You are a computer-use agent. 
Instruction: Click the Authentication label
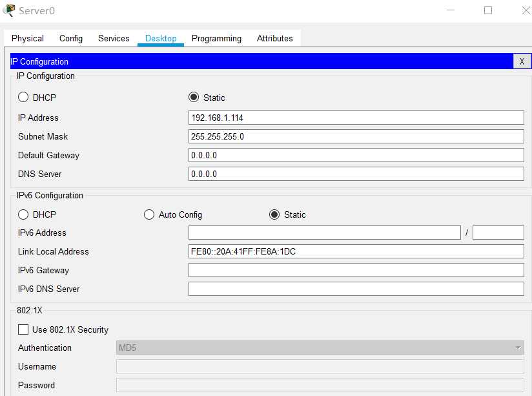click(x=45, y=348)
